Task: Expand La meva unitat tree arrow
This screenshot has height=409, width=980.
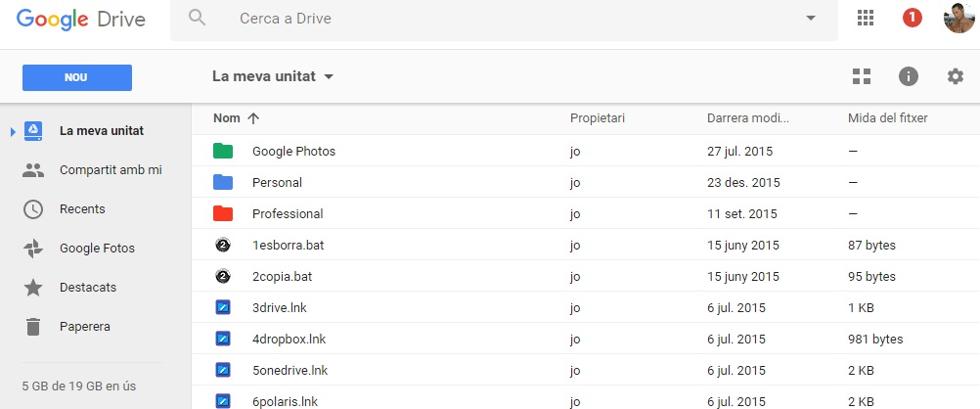Action: click(13, 131)
